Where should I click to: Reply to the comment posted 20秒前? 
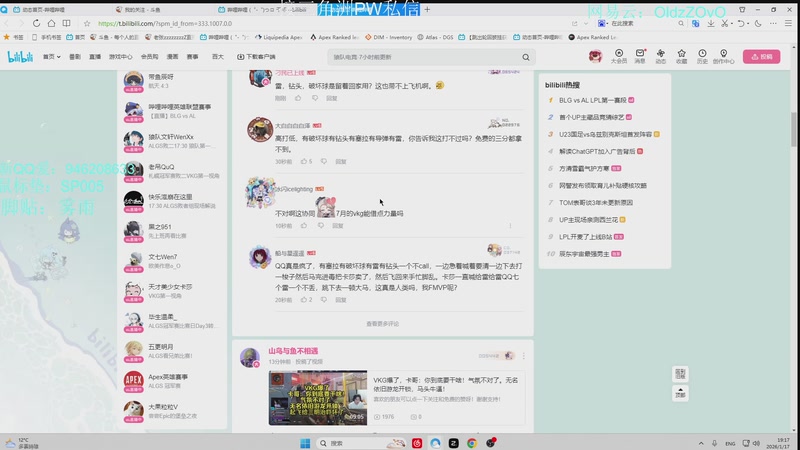341,300
